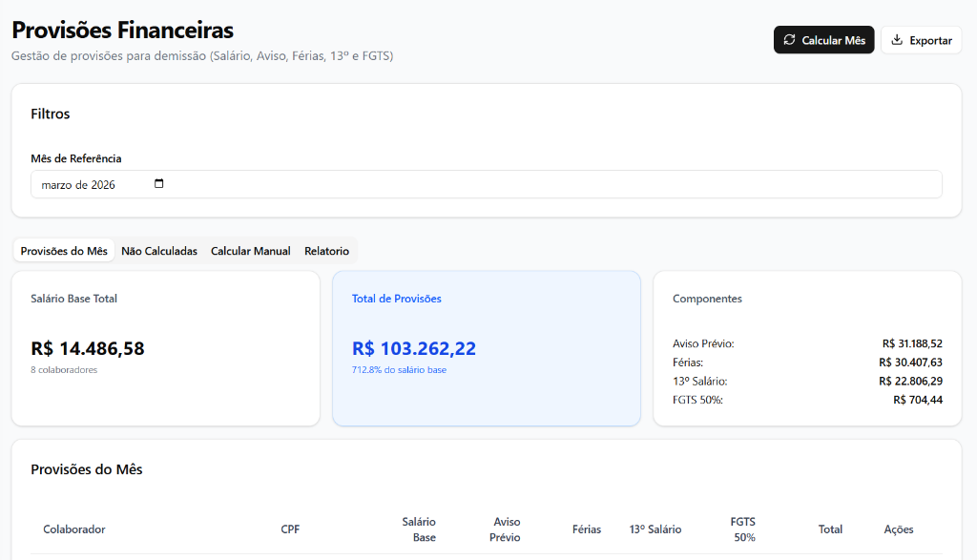Click the Ações column header
Viewport: 977px width, 560px height.
click(899, 529)
